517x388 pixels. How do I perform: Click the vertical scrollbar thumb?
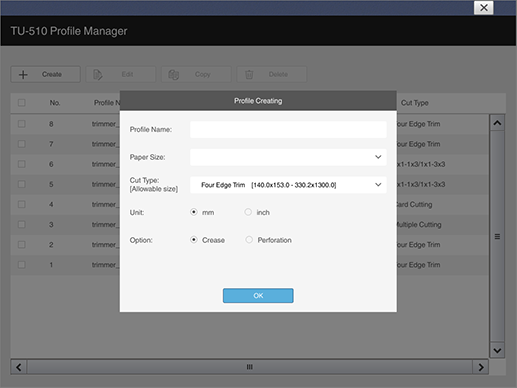(x=497, y=237)
